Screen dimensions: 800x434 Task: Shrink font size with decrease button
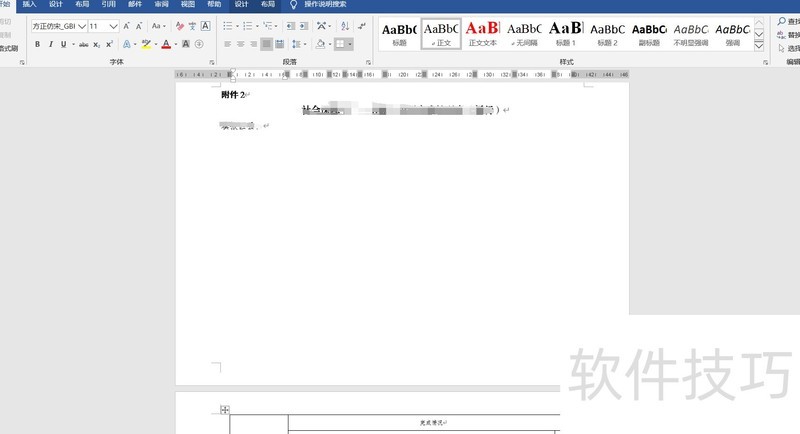point(139,26)
